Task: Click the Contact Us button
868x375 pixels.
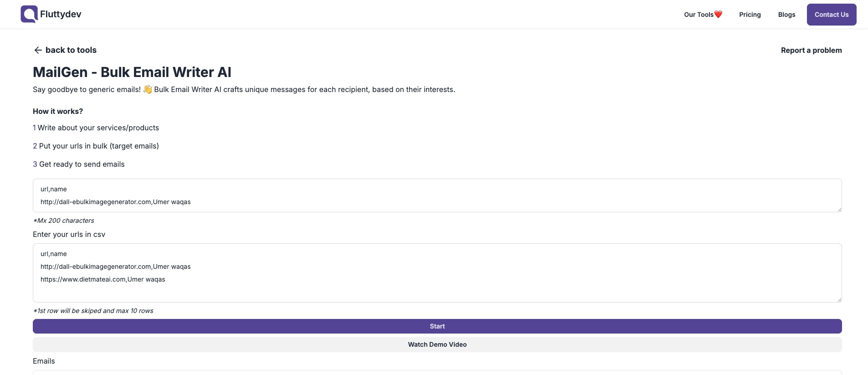Action: point(832,15)
